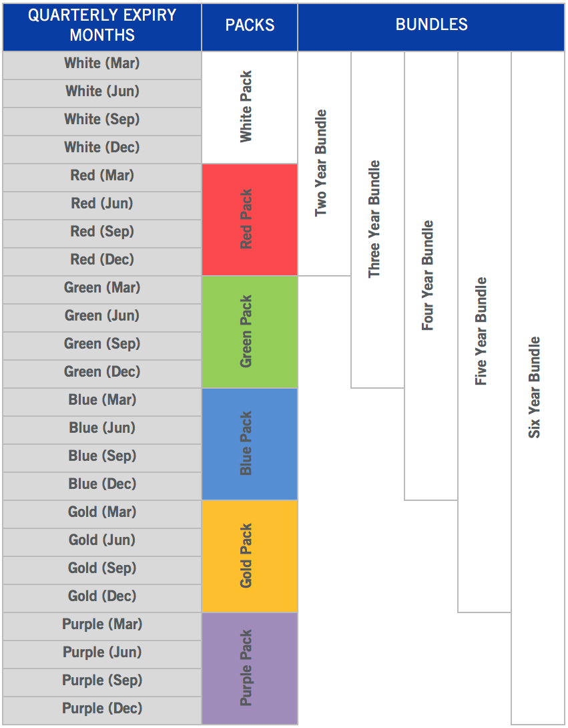Click the Green Pack color block

(249, 332)
